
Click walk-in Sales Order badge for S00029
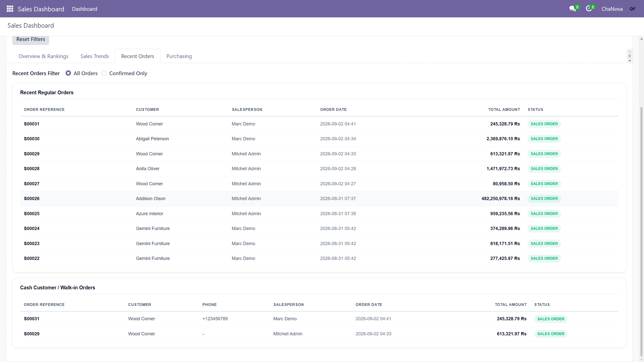click(551, 334)
